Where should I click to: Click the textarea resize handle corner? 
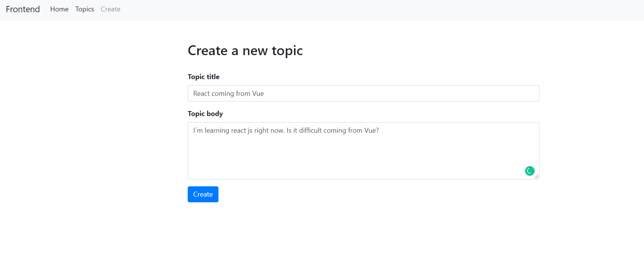[536, 176]
